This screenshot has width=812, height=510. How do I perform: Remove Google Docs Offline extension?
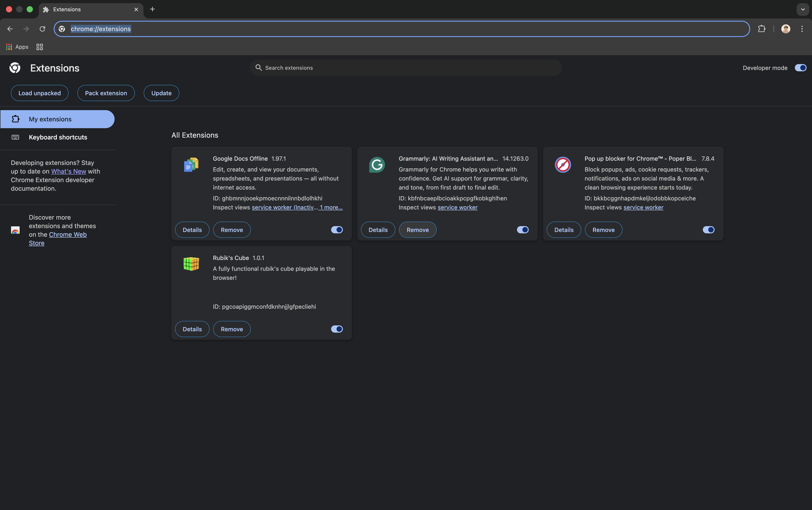pos(232,230)
